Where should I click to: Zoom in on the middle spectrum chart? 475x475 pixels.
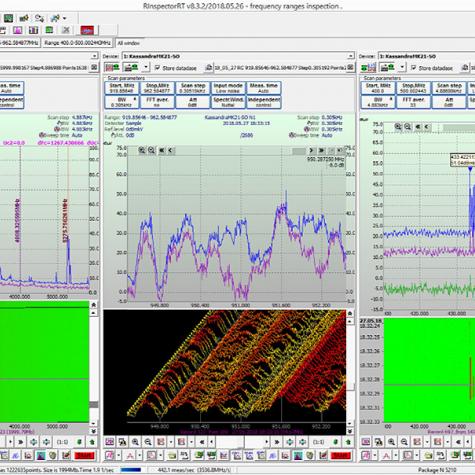click(142, 150)
